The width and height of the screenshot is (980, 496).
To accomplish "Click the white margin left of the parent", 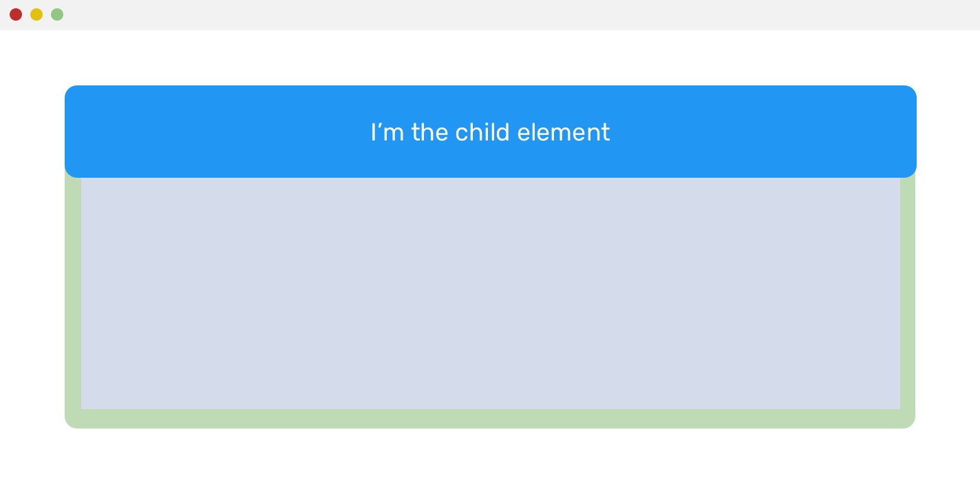I will pos(32,276).
